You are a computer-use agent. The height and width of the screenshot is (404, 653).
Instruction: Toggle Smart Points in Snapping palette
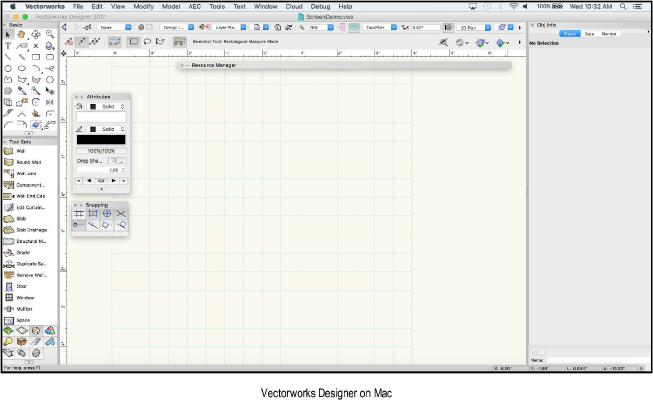coord(79,225)
